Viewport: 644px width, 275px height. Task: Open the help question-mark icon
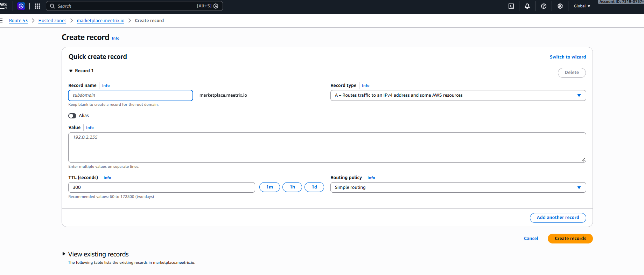(544, 6)
